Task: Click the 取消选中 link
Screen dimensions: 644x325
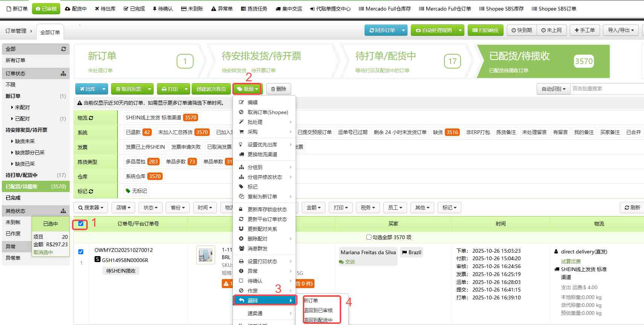Action: [43, 253]
